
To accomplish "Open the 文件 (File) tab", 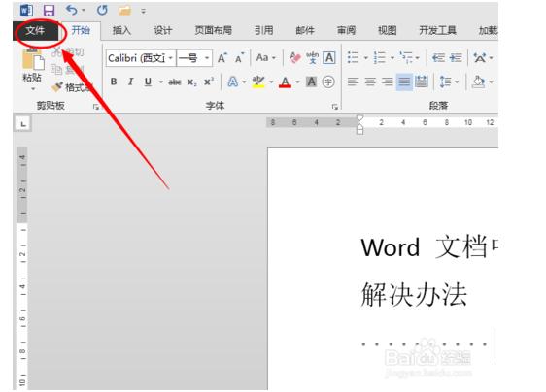I will pos(35,31).
